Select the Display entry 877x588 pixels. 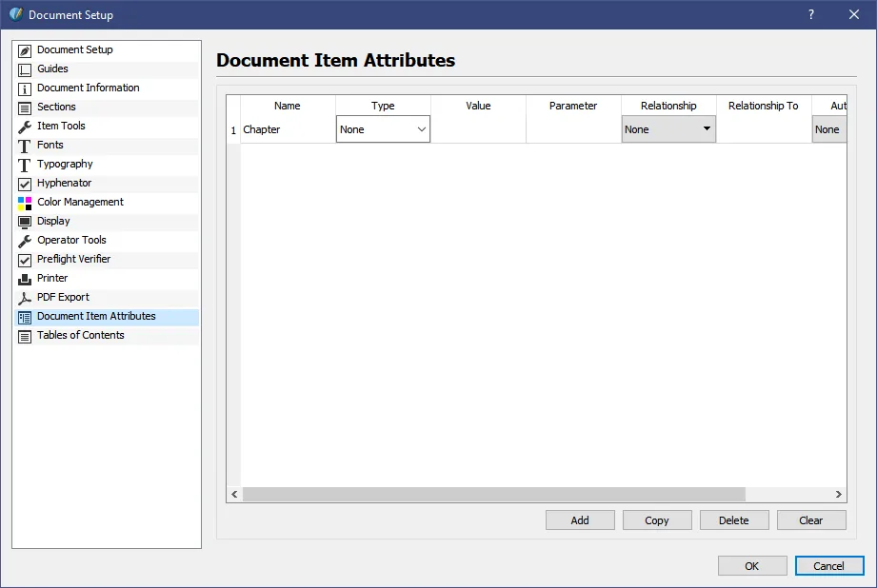107,221
